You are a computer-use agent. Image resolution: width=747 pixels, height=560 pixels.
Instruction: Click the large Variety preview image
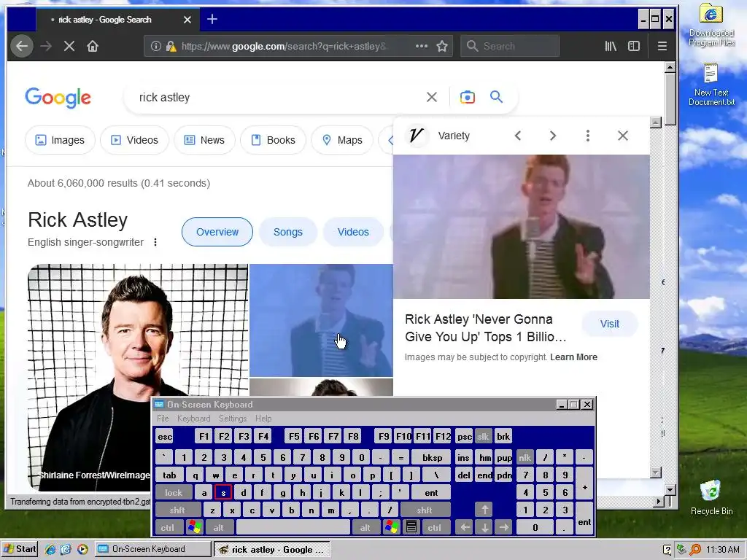click(x=521, y=227)
